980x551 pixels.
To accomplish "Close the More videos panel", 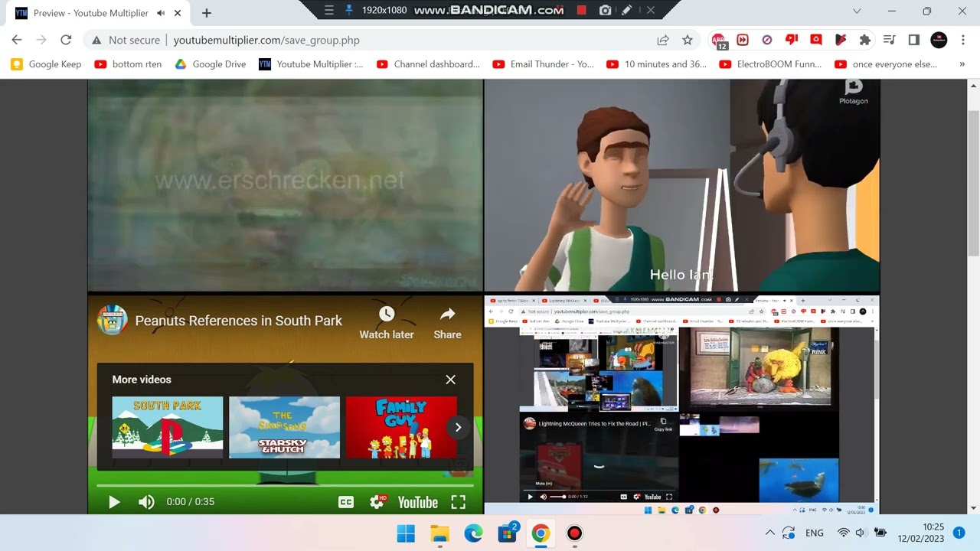I will 450,380.
